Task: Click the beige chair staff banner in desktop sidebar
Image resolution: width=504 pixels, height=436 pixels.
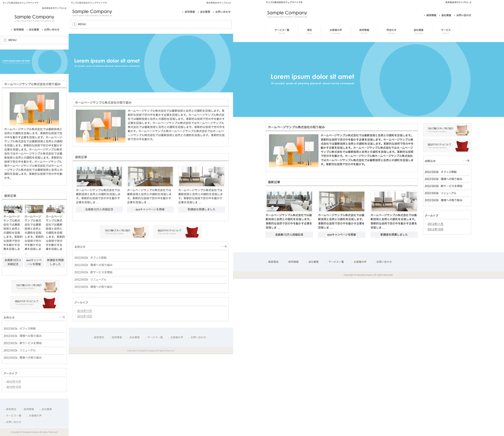Action: (x=447, y=130)
